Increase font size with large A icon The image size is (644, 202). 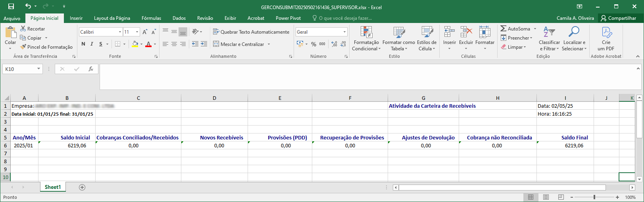click(x=145, y=32)
